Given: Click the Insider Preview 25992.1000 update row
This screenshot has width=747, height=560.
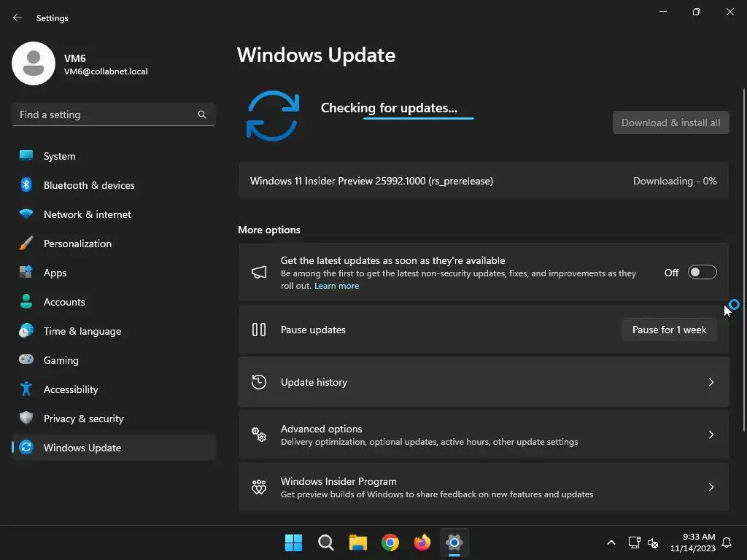Looking at the screenshot, I should 484,181.
